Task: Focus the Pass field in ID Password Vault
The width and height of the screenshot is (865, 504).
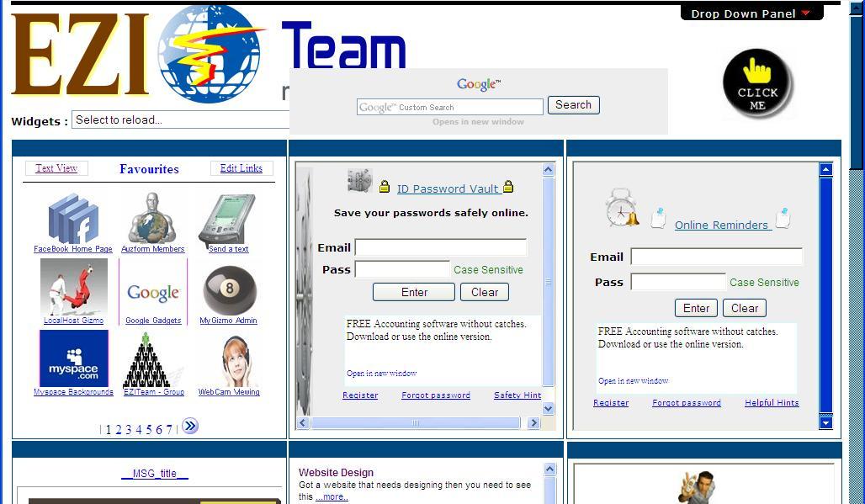Action: point(402,269)
